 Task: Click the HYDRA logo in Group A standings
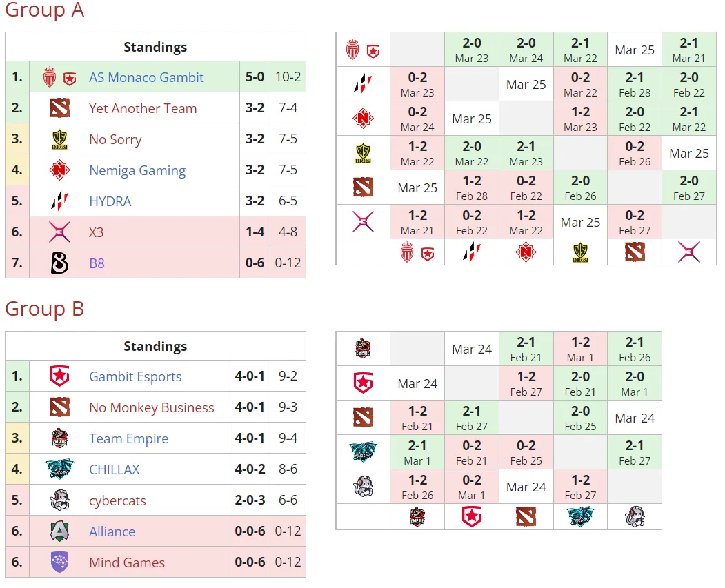coord(59,201)
